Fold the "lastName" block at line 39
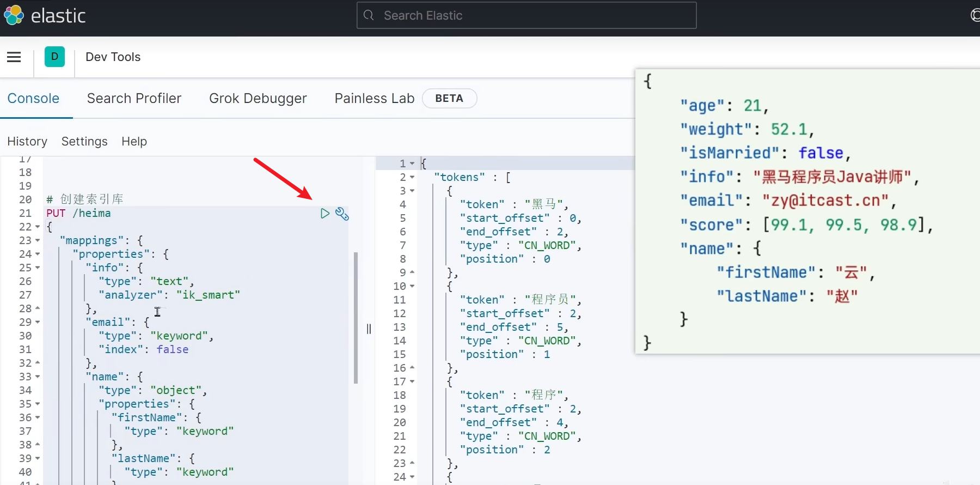Viewport: 980px width, 485px height. 38,459
